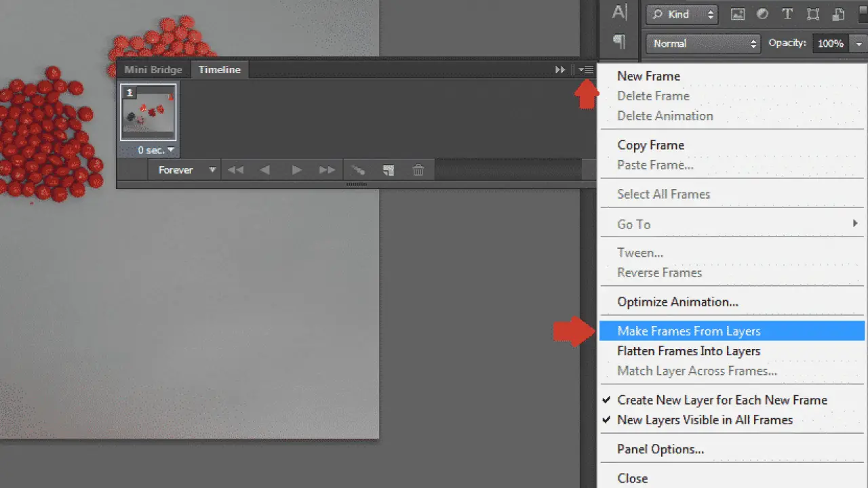This screenshot has width=868, height=488.
Task: Play the animation in Timeline
Action: click(296, 170)
